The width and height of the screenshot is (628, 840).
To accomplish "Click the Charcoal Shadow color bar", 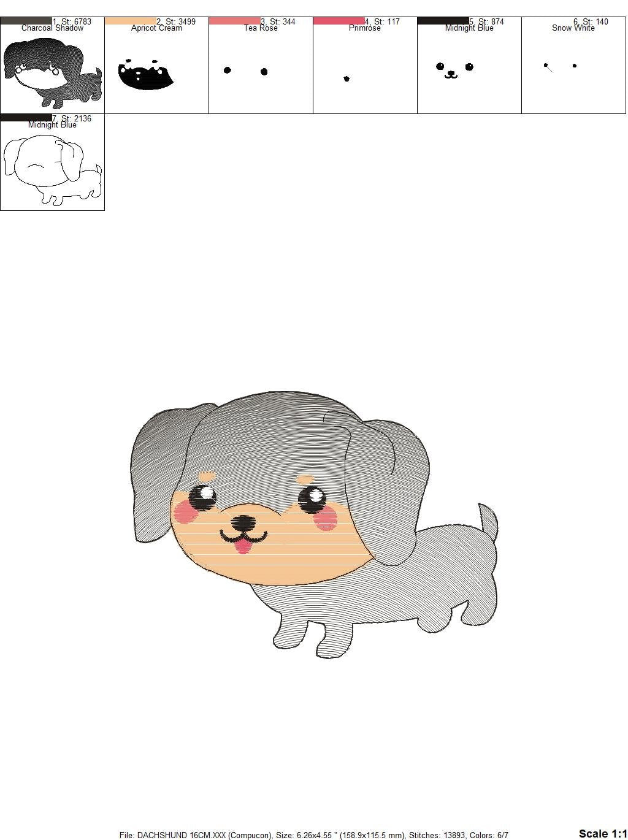I will coord(26,21).
